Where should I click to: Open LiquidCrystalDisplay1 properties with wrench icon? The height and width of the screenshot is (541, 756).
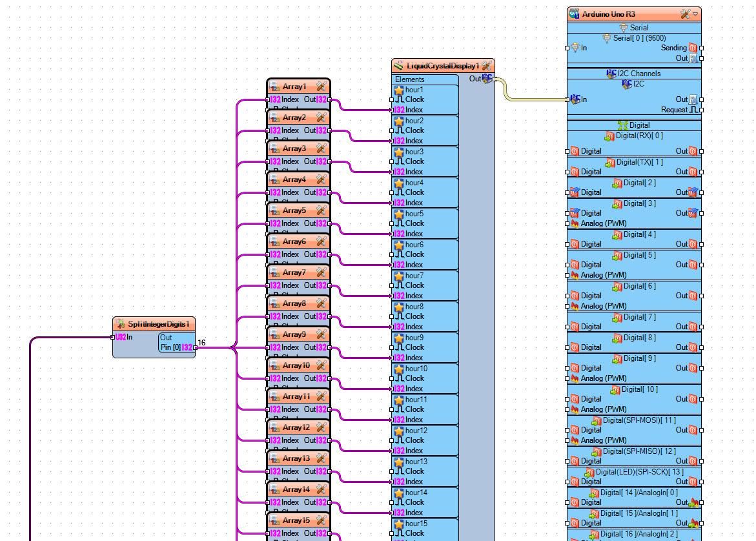point(485,65)
